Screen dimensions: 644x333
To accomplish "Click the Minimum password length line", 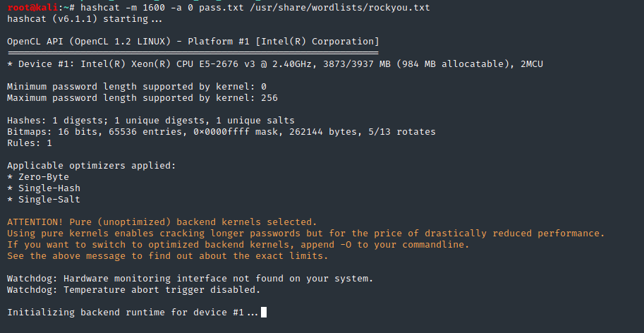I will click(x=138, y=87).
